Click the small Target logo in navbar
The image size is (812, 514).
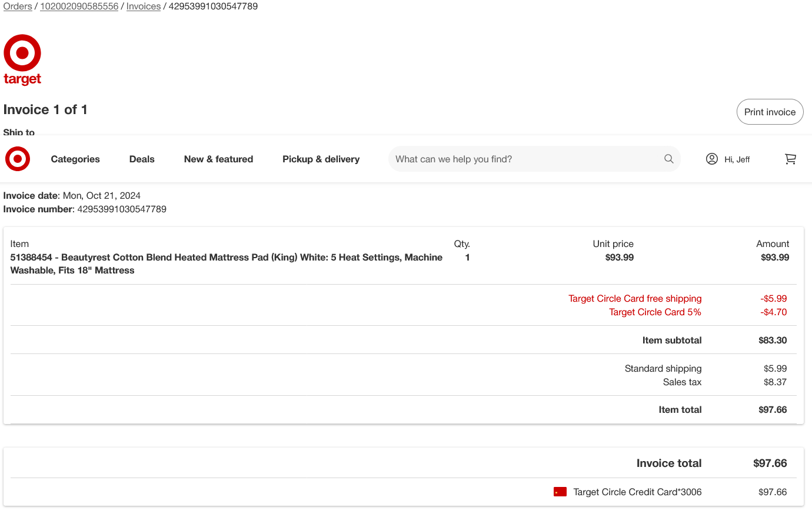18,159
